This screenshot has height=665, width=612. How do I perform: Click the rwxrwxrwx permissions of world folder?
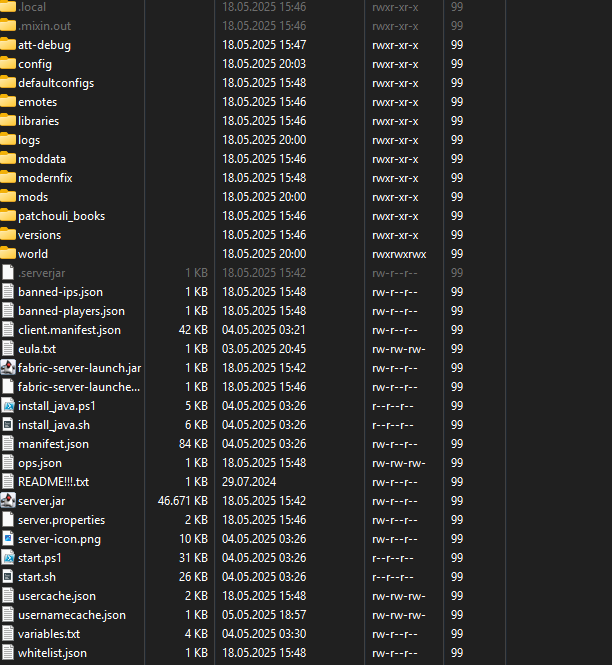(399, 254)
